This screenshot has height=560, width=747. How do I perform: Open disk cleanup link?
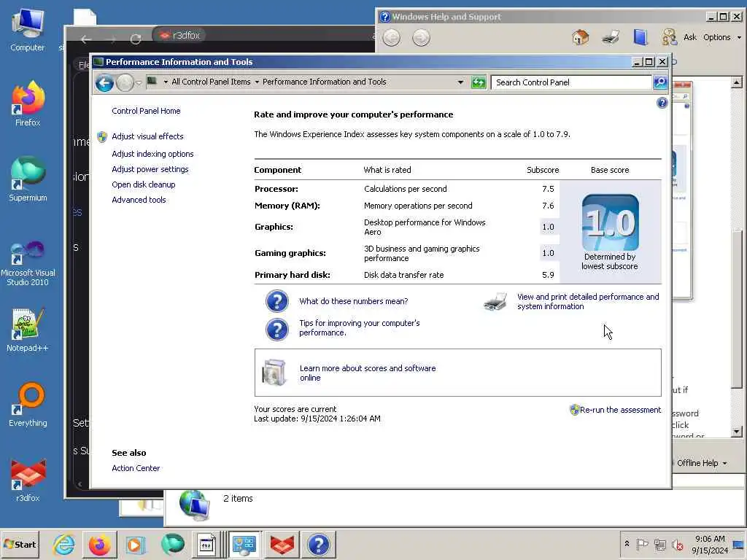pyautogui.click(x=144, y=184)
